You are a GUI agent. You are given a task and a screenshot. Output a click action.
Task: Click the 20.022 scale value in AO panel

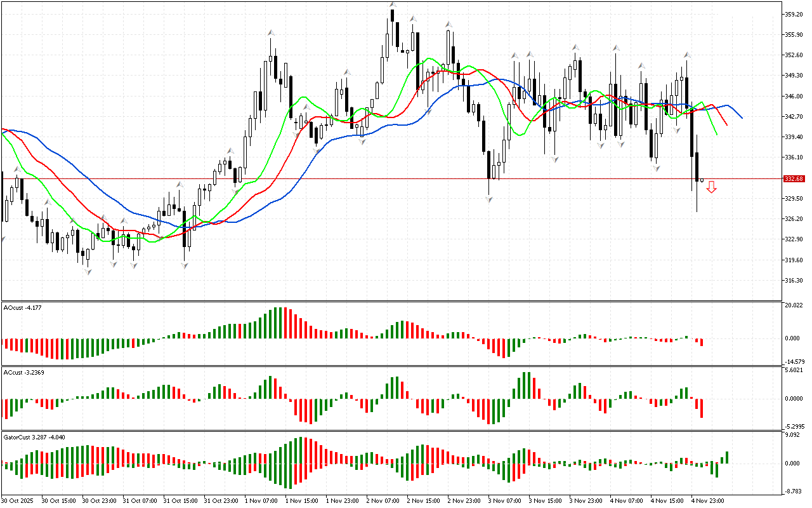(794, 305)
